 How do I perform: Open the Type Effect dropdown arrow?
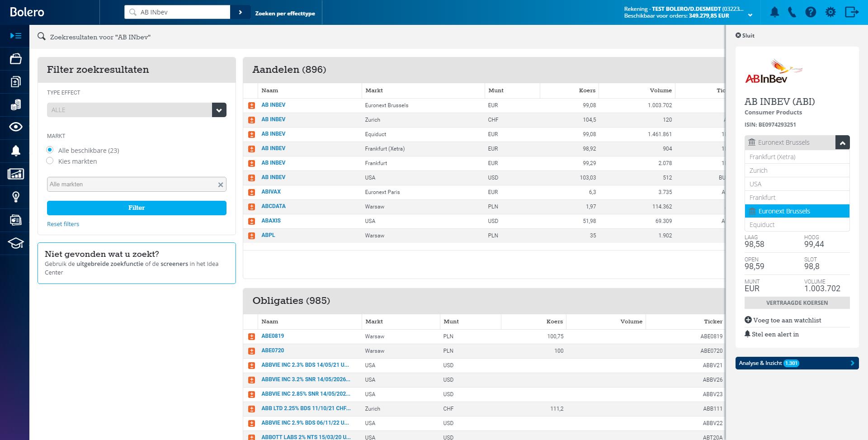pyautogui.click(x=219, y=110)
